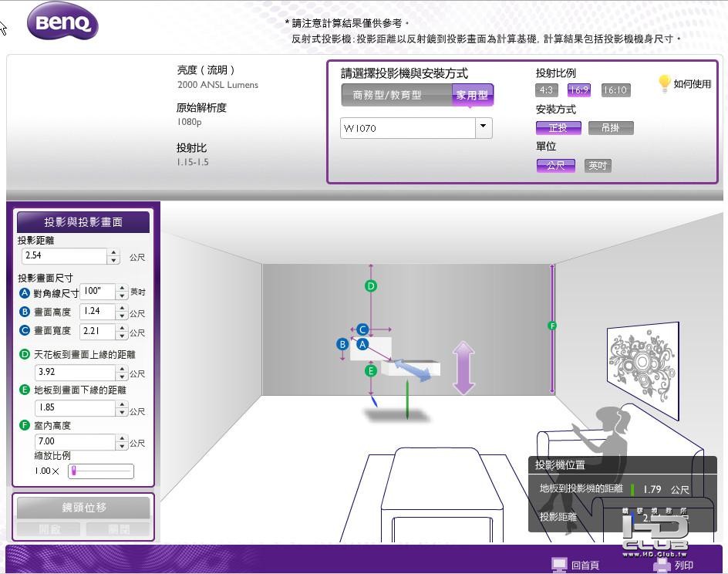Adjust the 室內高度 7.00 stepper
The height and width of the screenshot is (574, 728).
pyautogui.click(x=122, y=441)
